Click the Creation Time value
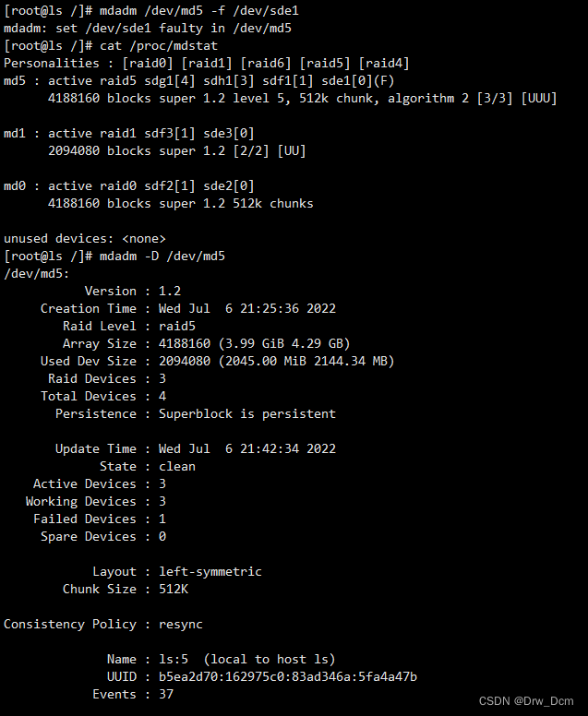The width and height of the screenshot is (588, 716). [x=247, y=308]
